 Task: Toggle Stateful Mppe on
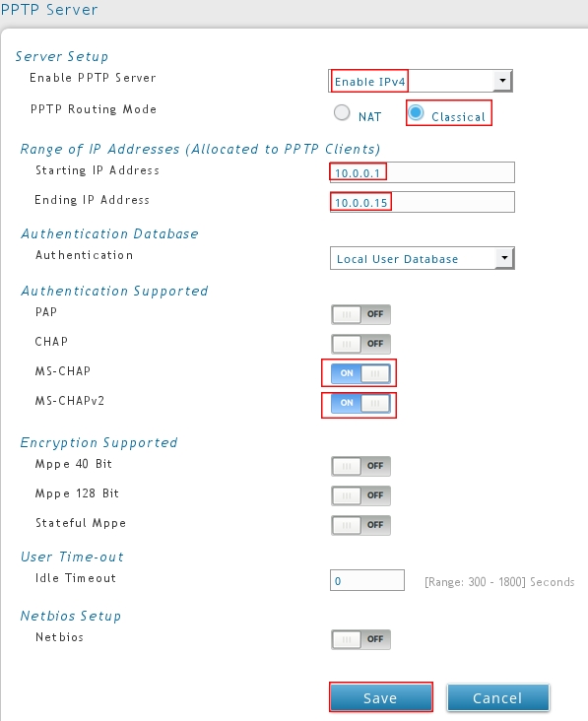point(360,525)
